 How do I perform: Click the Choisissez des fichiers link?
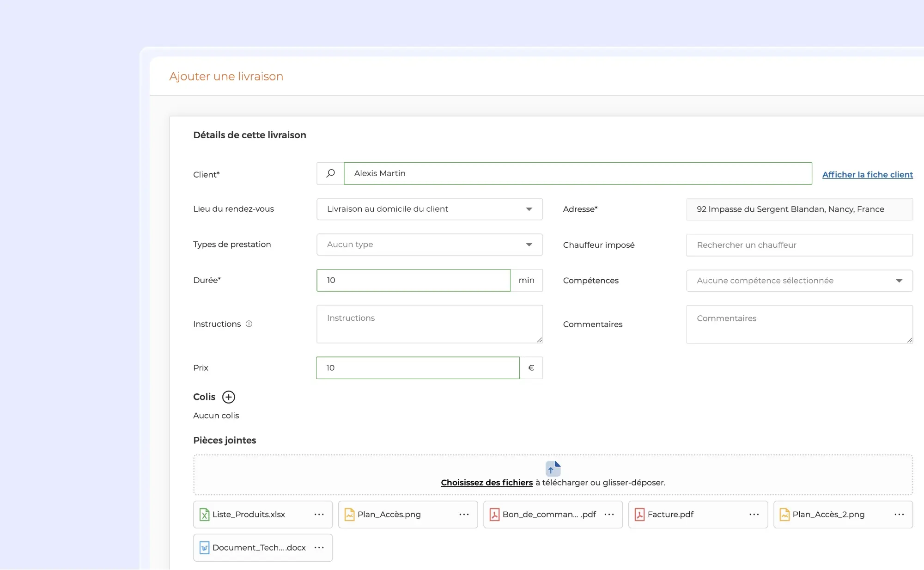(486, 482)
